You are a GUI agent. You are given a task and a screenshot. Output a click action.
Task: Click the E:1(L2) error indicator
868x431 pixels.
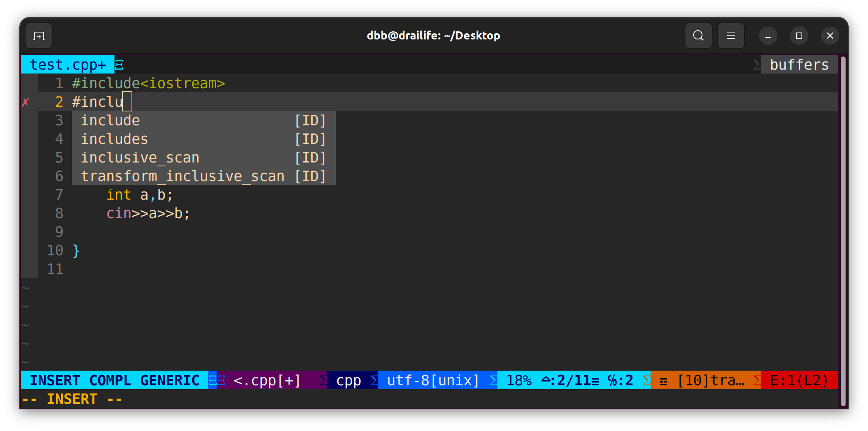pos(799,380)
